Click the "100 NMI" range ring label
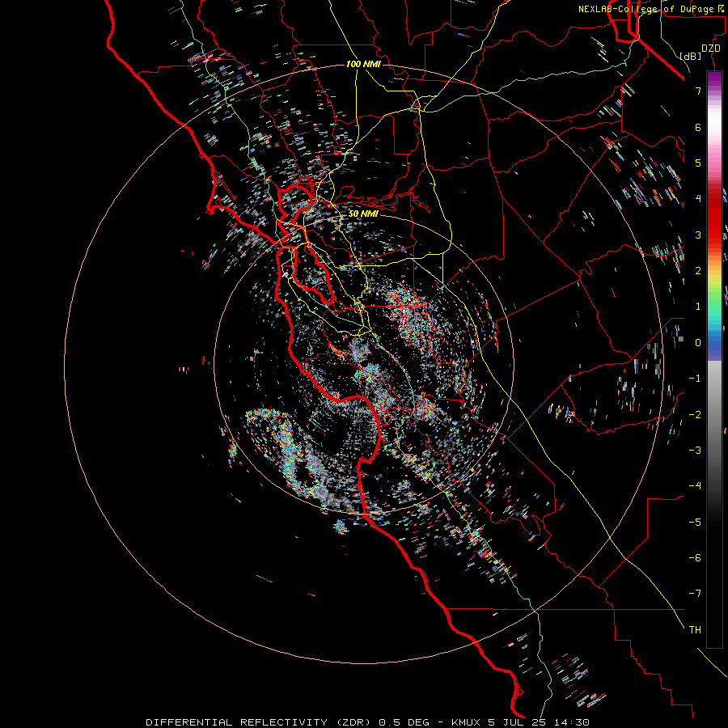Image resolution: width=728 pixels, height=728 pixels. click(x=363, y=64)
